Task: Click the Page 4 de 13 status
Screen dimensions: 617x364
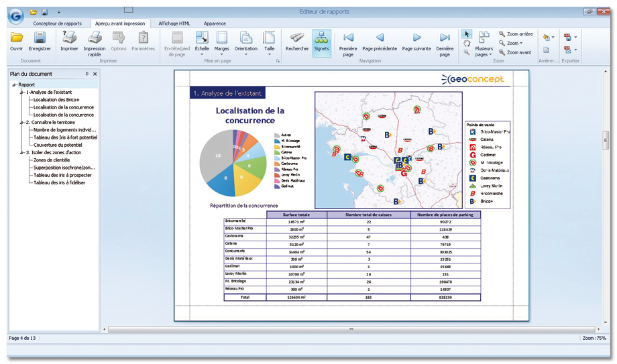Action: (x=22, y=339)
